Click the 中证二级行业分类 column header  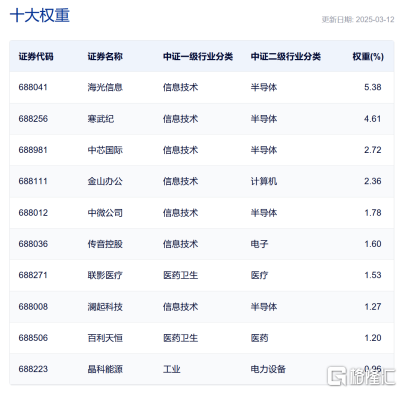coord(286,57)
